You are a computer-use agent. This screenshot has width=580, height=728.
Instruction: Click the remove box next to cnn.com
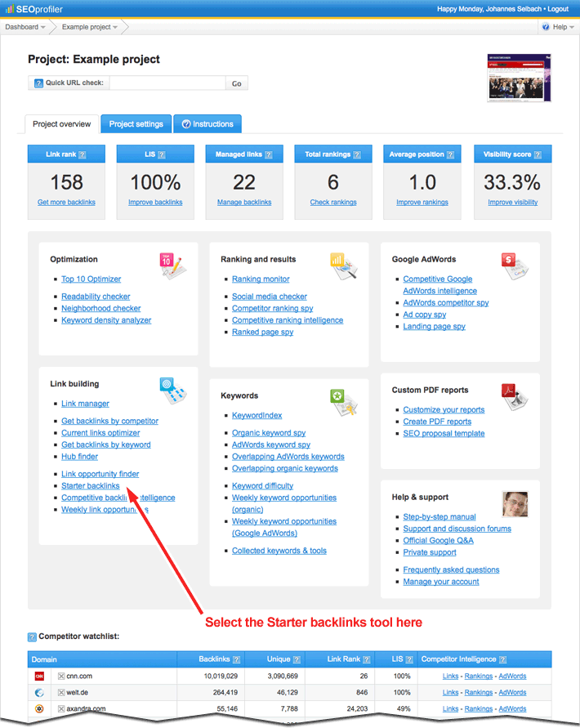(61, 677)
